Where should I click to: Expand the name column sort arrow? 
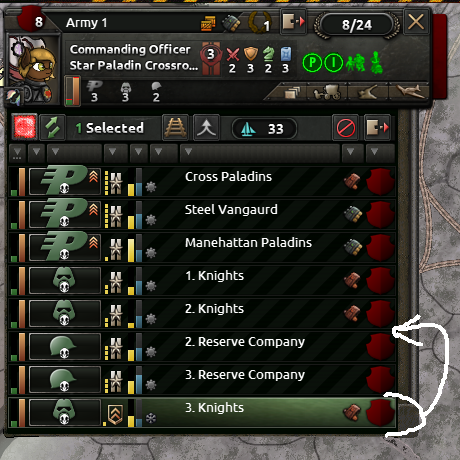(x=188, y=152)
